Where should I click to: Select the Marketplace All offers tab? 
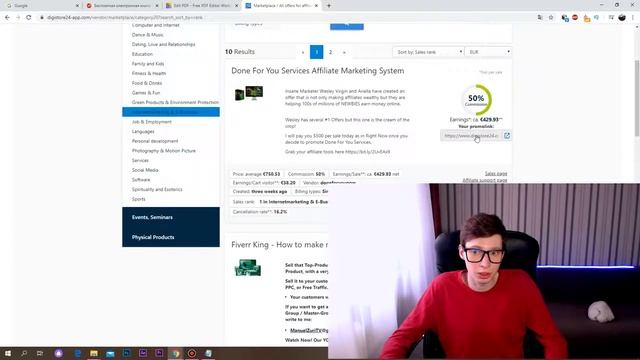[281, 6]
